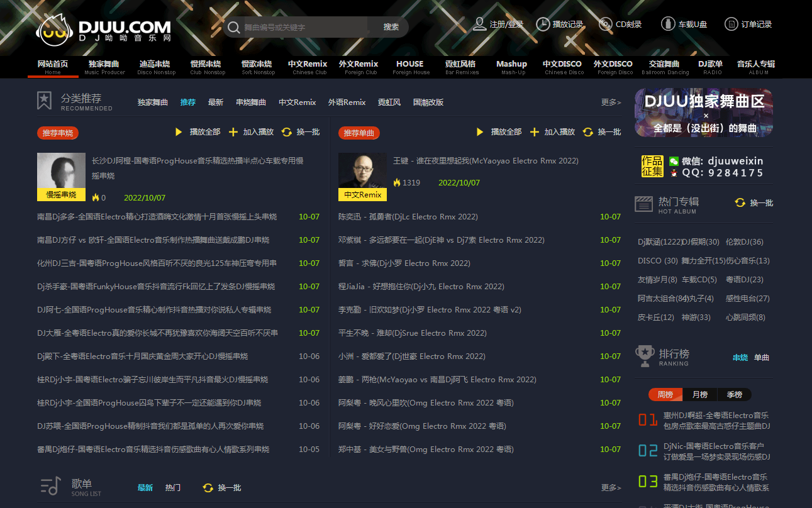This screenshot has height=508, width=812.
Task: Click play icon beside 推荐单曲 播放全部
Action: click(x=480, y=132)
